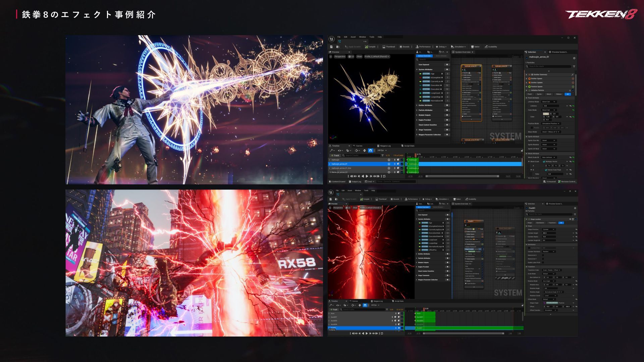The height and width of the screenshot is (362, 644).
Task: Click loop toggle icon in upper timeline transport
Action: click(384, 176)
